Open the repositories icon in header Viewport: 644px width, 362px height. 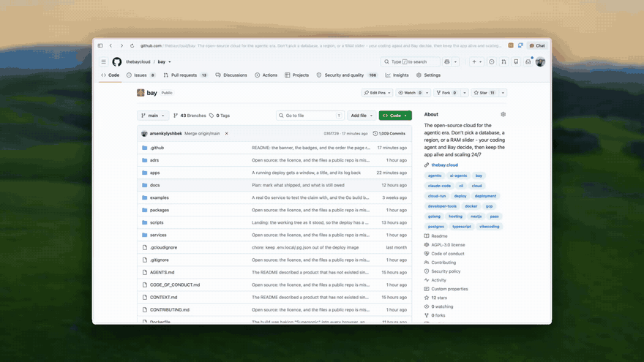516,62
